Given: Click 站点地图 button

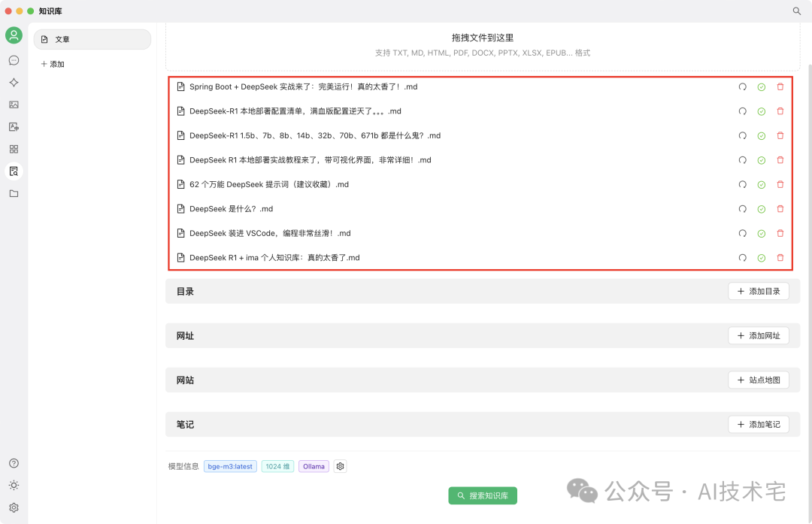Looking at the screenshot, I should pos(759,380).
